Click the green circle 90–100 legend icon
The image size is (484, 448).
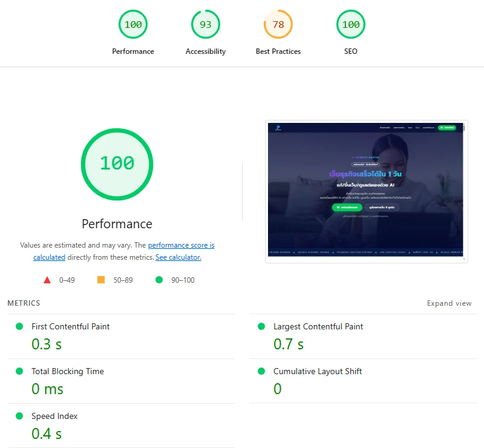click(159, 280)
